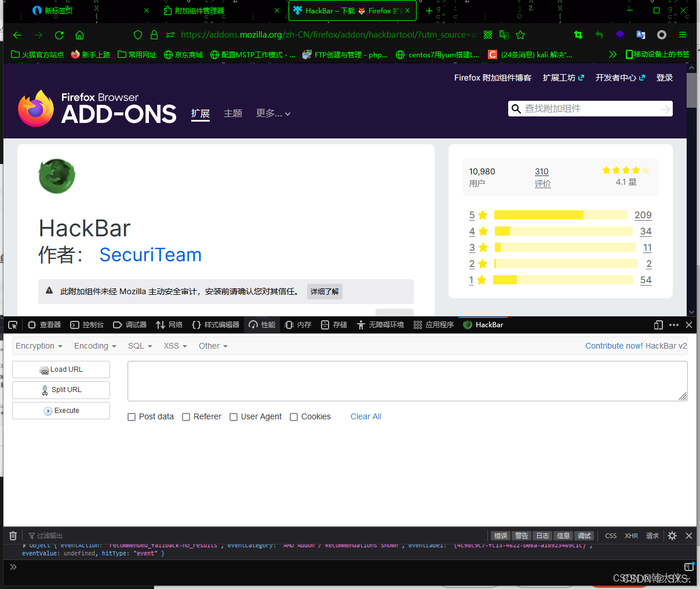Click the green undo arrow toolbar icon
700x589 pixels.
tap(599, 35)
